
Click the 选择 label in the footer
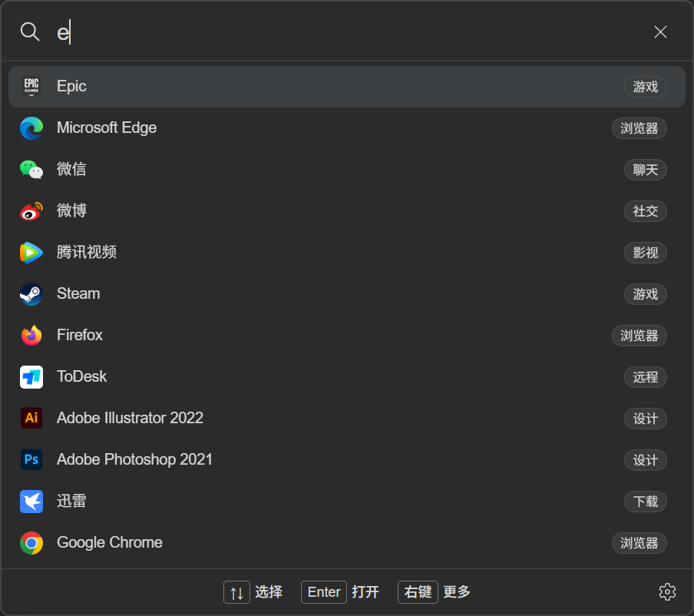(269, 592)
